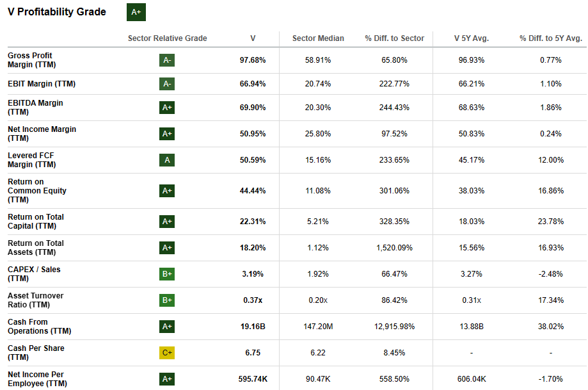Open the Return on Total Capital (TTM) link
The image size is (588, 390).
36,222
